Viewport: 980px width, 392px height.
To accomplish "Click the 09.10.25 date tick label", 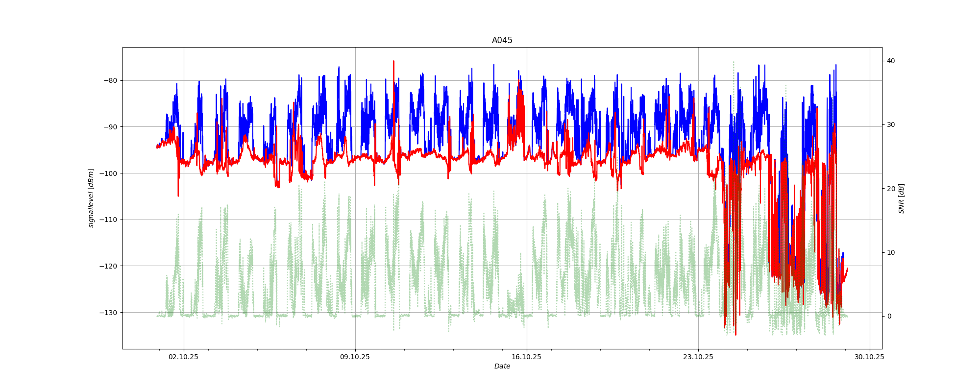I will click(x=355, y=357).
